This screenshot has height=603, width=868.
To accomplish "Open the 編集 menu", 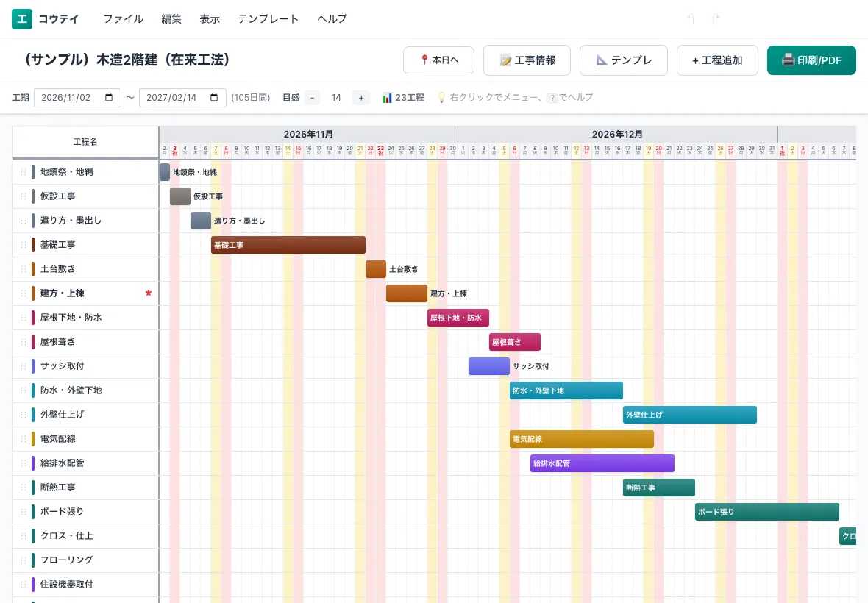I will 171,19.
